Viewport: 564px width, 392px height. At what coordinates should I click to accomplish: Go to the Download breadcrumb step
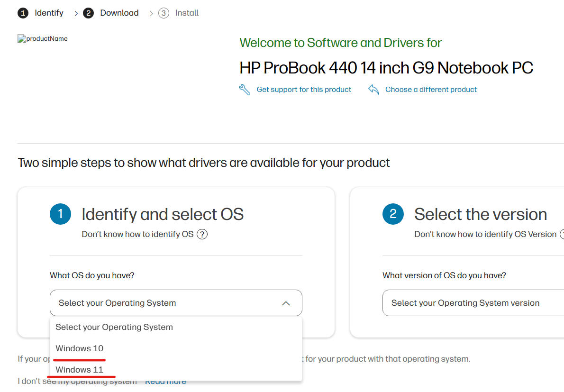pyautogui.click(x=119, y=13)
